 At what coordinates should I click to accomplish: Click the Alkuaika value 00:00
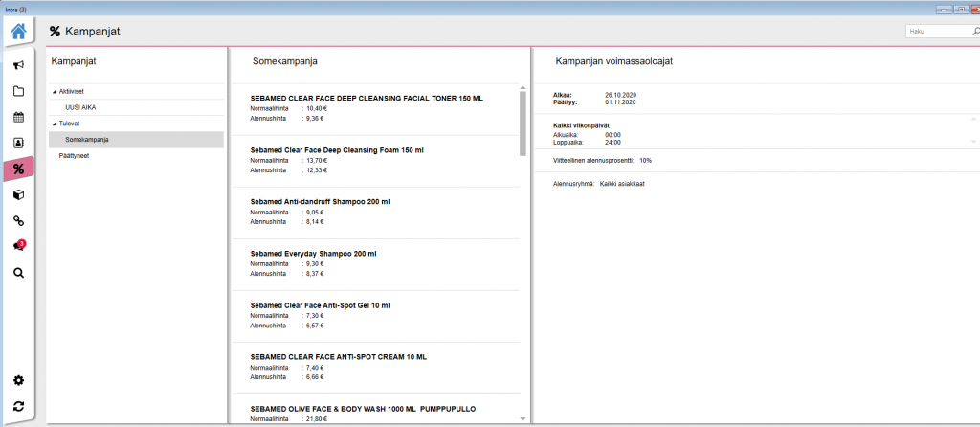click(613, 134)
